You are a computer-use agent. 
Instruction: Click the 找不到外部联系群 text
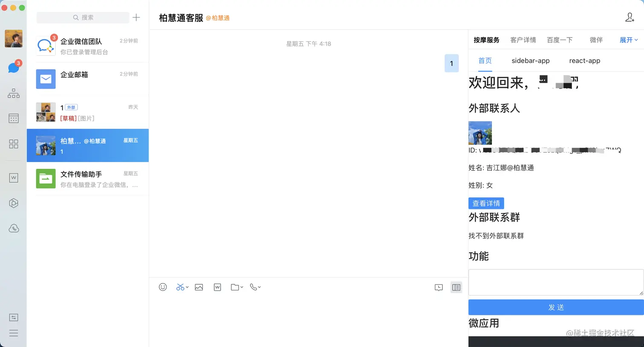(x=496, y=236)
